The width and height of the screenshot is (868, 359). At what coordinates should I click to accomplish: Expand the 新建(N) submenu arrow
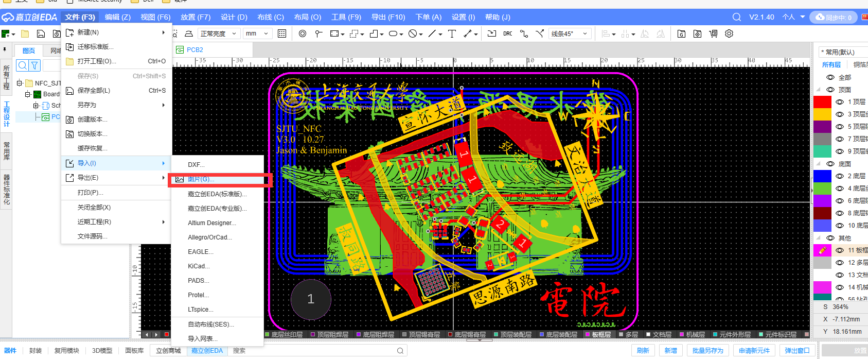click(164, 32)
